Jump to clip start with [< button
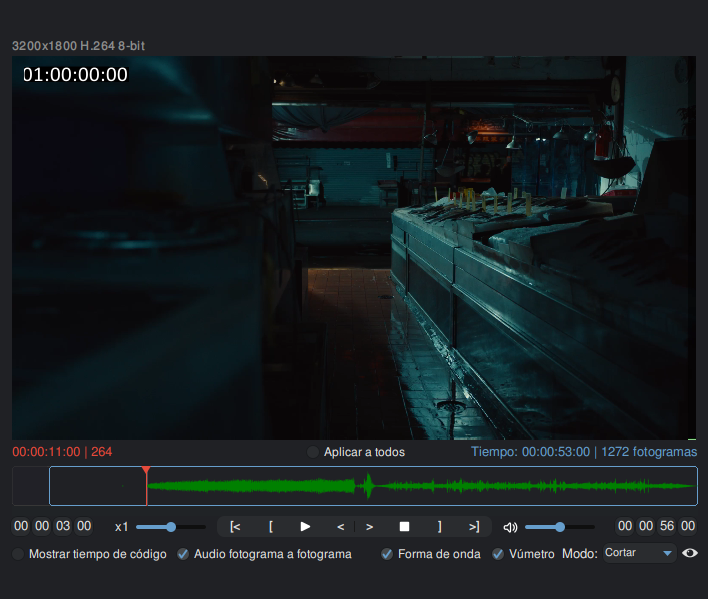This screenshot has height=599, width=708. [x=235, y=527]
